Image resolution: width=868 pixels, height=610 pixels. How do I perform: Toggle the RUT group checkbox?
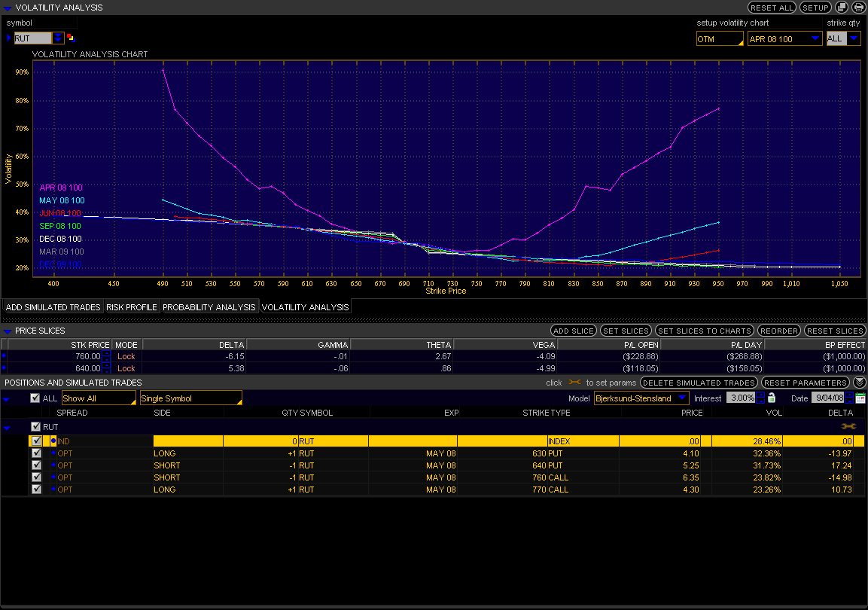(x=35, y=427)
